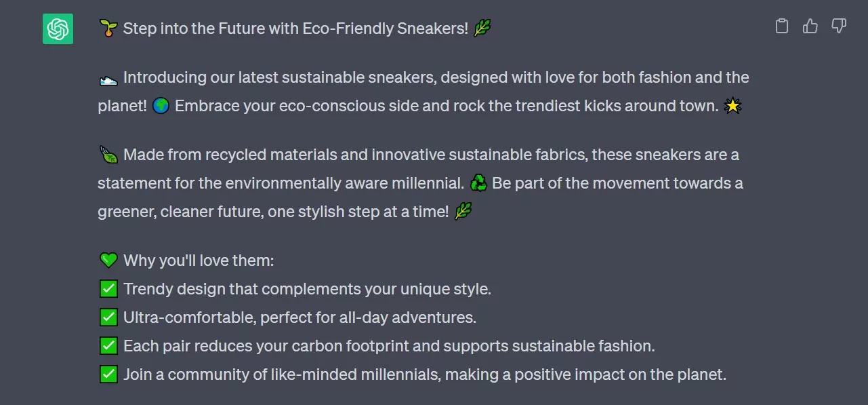Click the ChatGPT logo avatar
This screenshot has width=868, height=405.
point(58,29)
